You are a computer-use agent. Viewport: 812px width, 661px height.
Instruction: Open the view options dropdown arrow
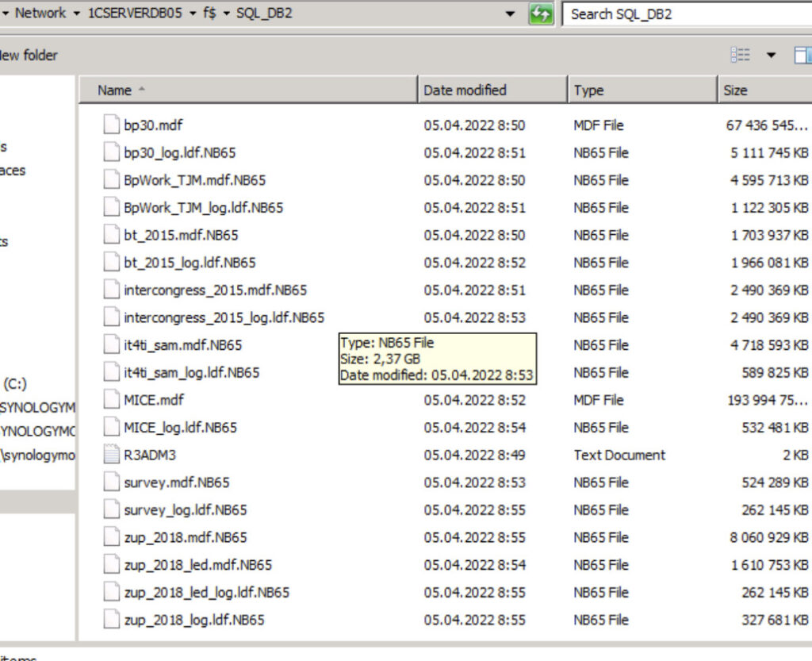click(771, 55)
